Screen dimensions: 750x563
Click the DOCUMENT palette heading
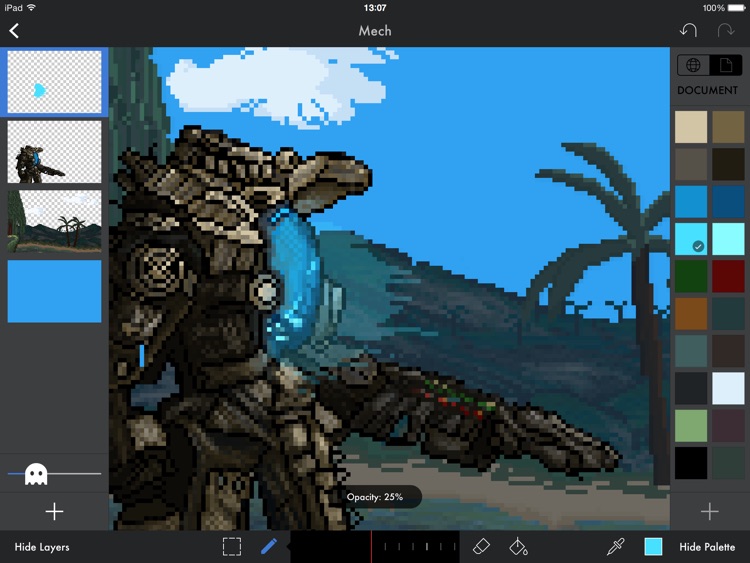click(x=707, y=90)
